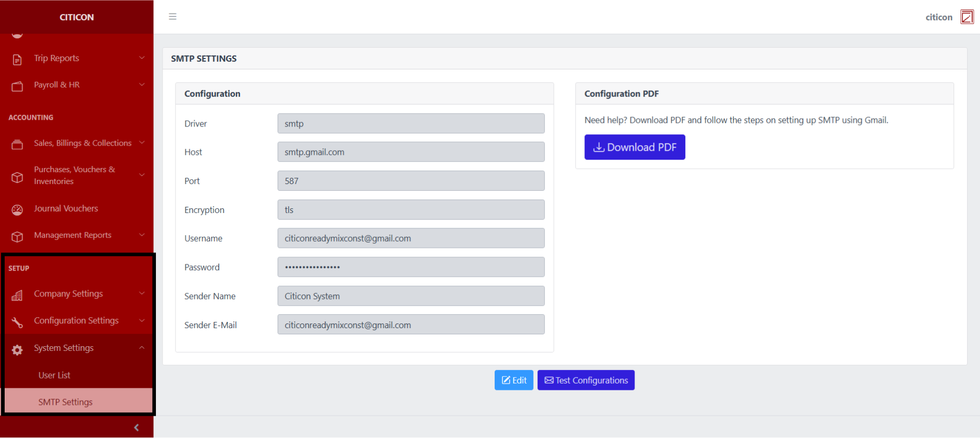
Task: Click the Configuration panel heading
Action: [212, 94]
